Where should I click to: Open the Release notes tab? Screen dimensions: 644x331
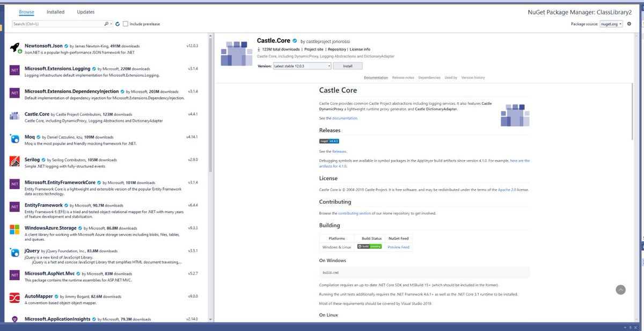coord(403,77)
